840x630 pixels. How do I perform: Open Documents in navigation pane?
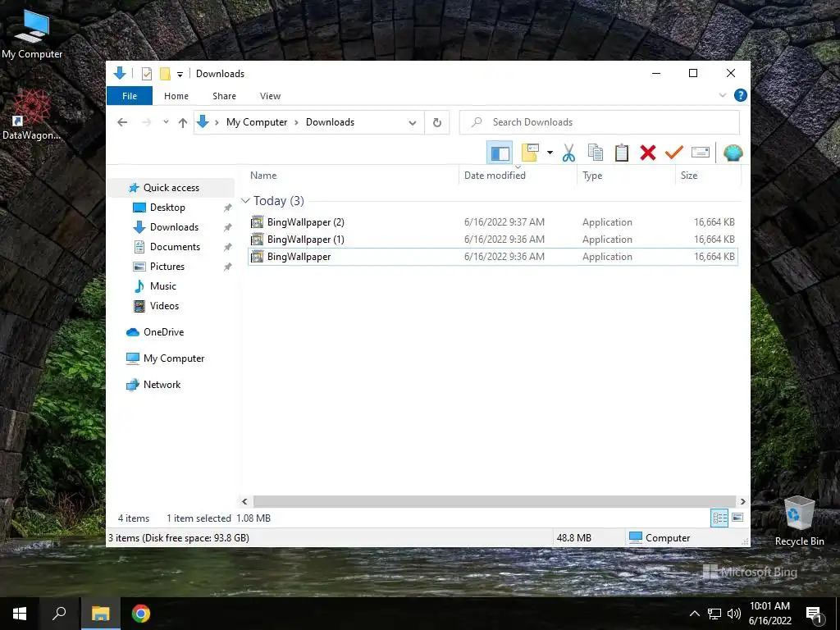(175, 247)
